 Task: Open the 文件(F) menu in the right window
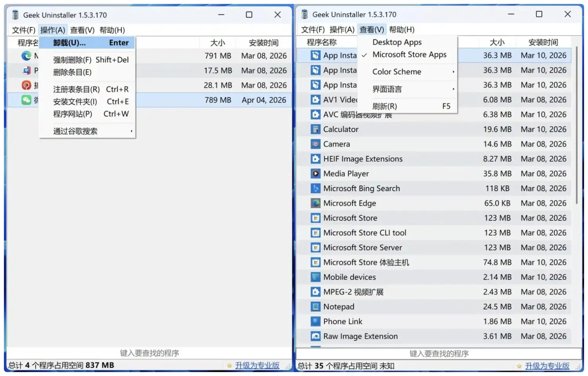[x=313, y=29]
